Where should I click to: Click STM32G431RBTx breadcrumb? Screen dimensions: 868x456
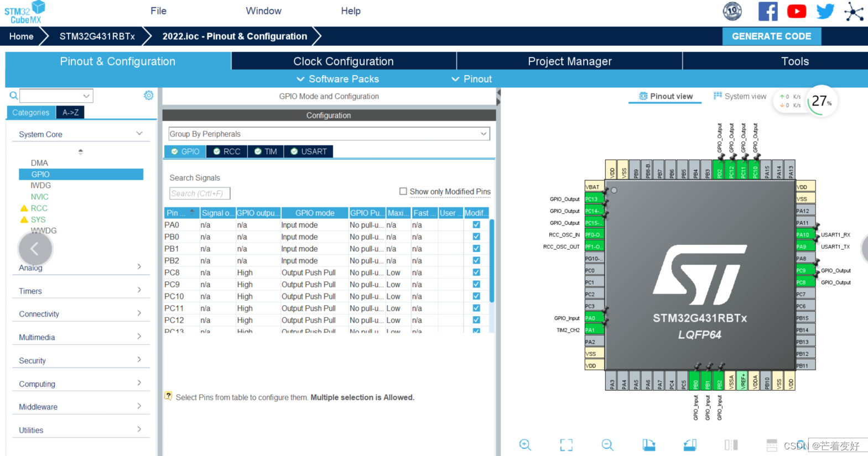[x=97, y=36]
